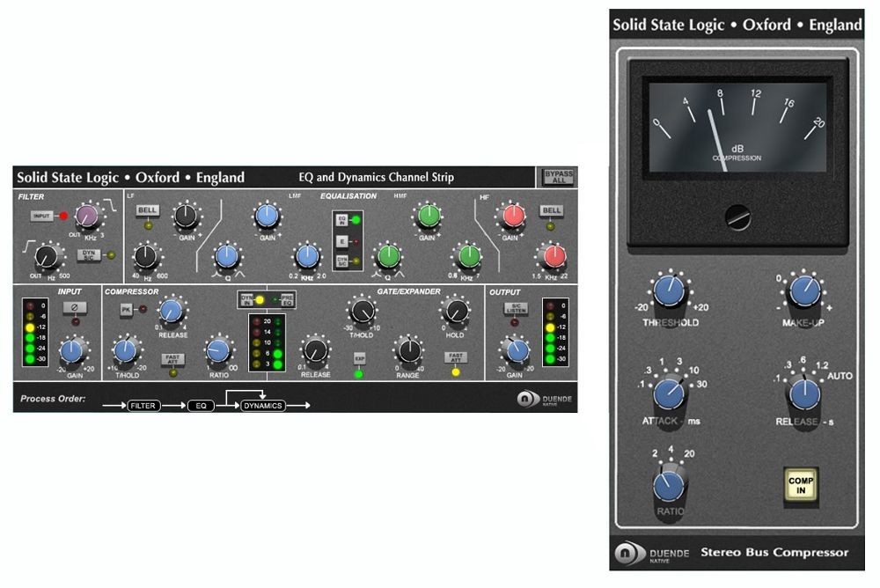Click the Bus Compressor ATTACK knob
Screen dimensions: 880x588
tap(670, 393)
